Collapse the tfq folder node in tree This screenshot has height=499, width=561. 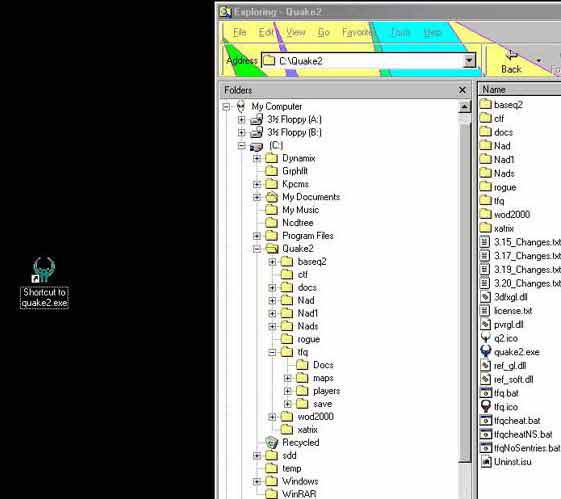tap(272, 352)
